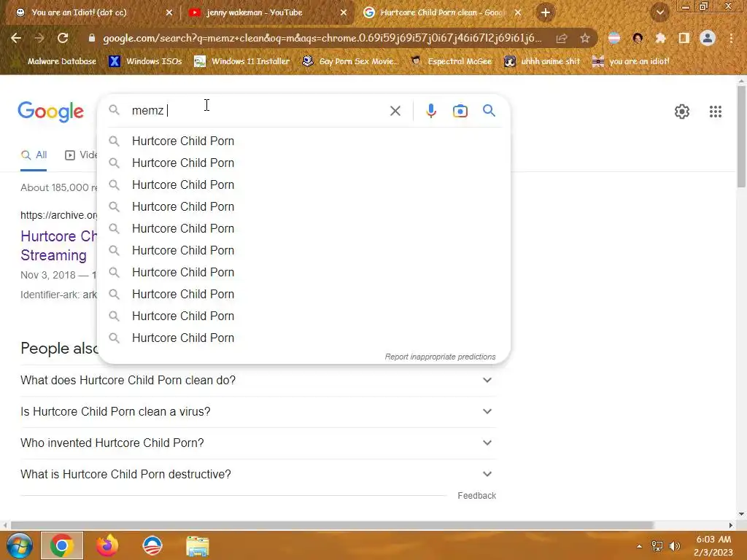
Task: Close the jenny wakeman YouTube tab
Action: [x=344, y=12]
